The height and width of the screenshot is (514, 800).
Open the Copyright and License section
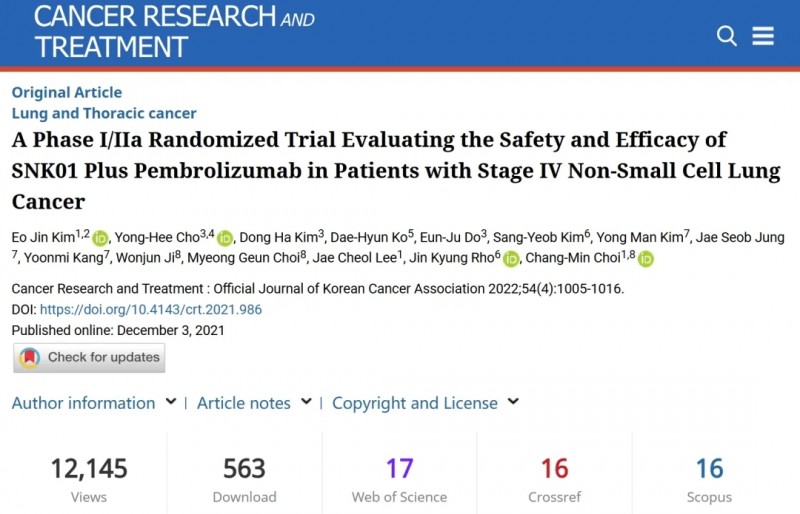(415, 403)
